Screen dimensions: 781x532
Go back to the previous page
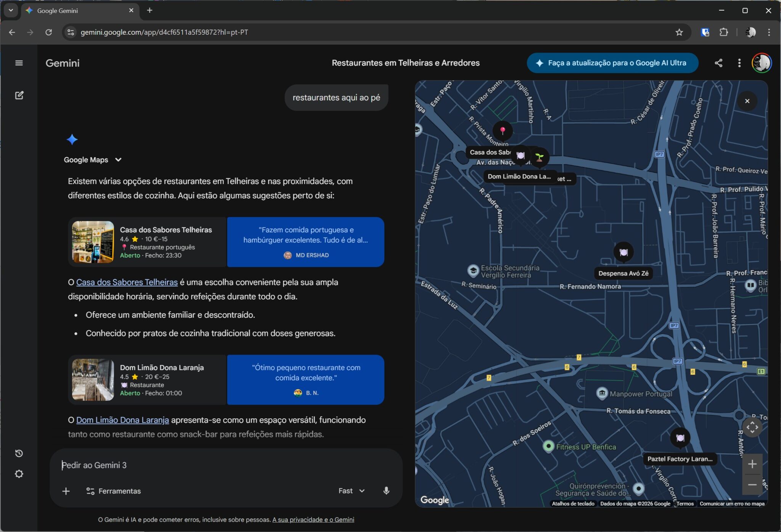click(12, 32)
